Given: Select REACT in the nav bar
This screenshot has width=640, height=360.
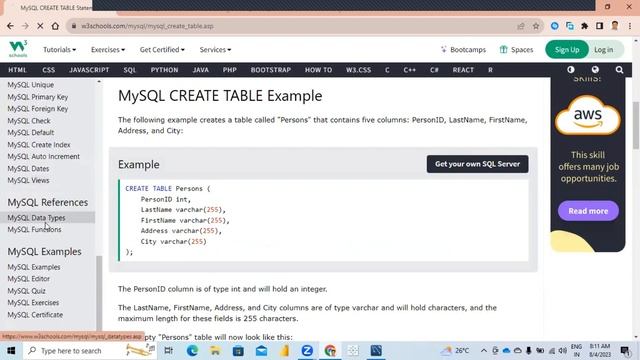Looking at the screenshot, I should tap(463, 70).
